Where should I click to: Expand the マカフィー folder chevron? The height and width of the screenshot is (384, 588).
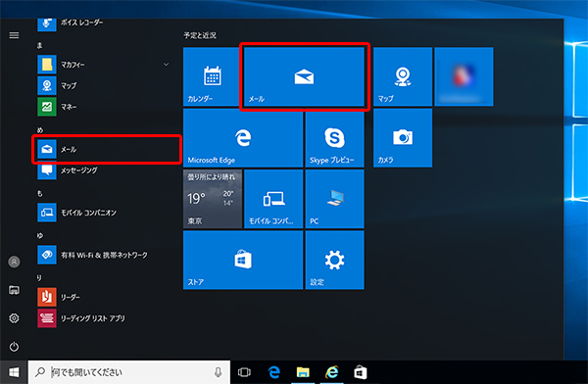(167, 65)
